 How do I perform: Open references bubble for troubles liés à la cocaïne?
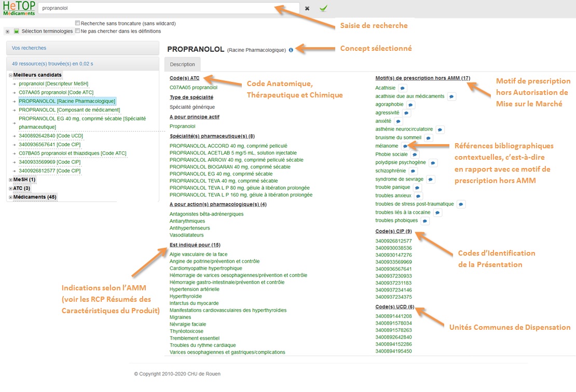[x=437, y=213]
